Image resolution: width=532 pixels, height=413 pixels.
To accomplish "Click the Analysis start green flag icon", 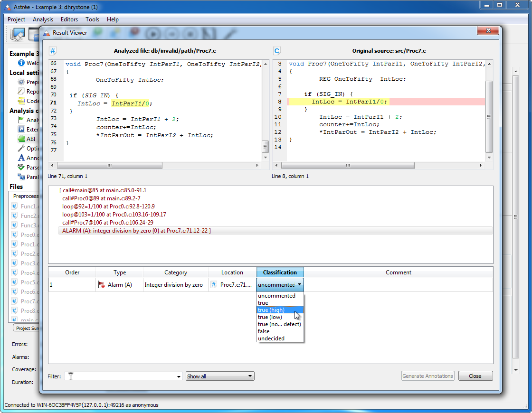I will click(x=21, y=120).
